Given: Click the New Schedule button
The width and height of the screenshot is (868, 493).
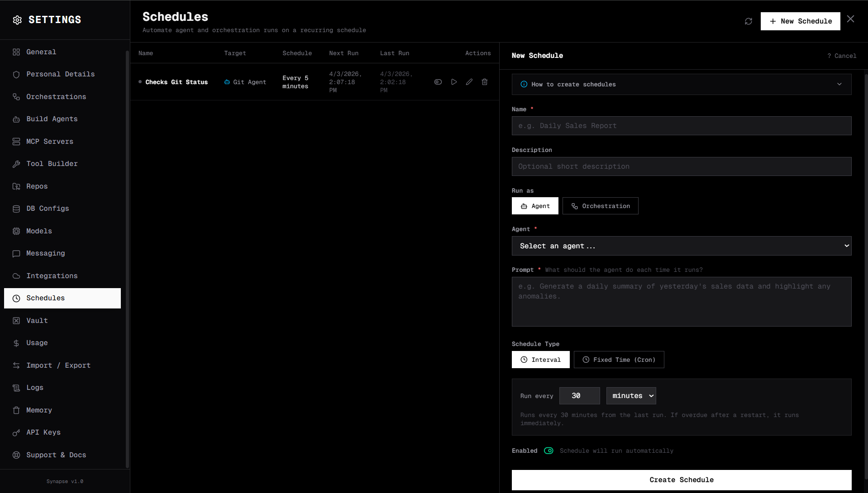Looking at the screenshot, I should point(800,21).
